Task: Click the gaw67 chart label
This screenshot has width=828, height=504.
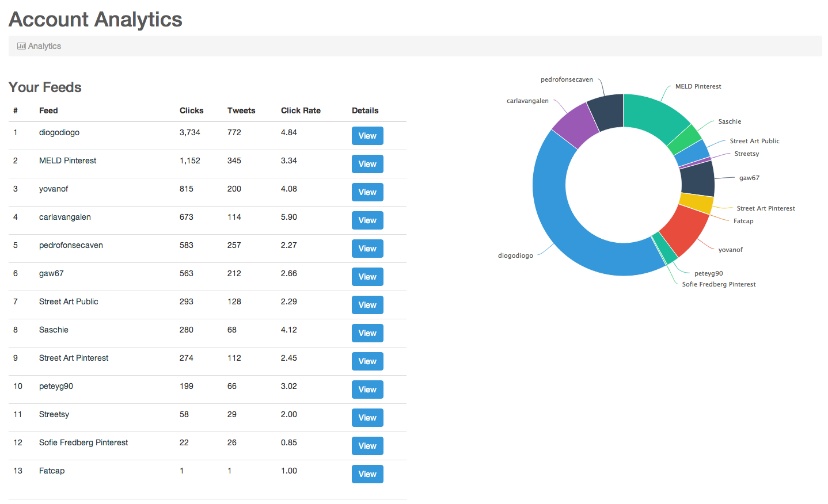Action: 749,178
